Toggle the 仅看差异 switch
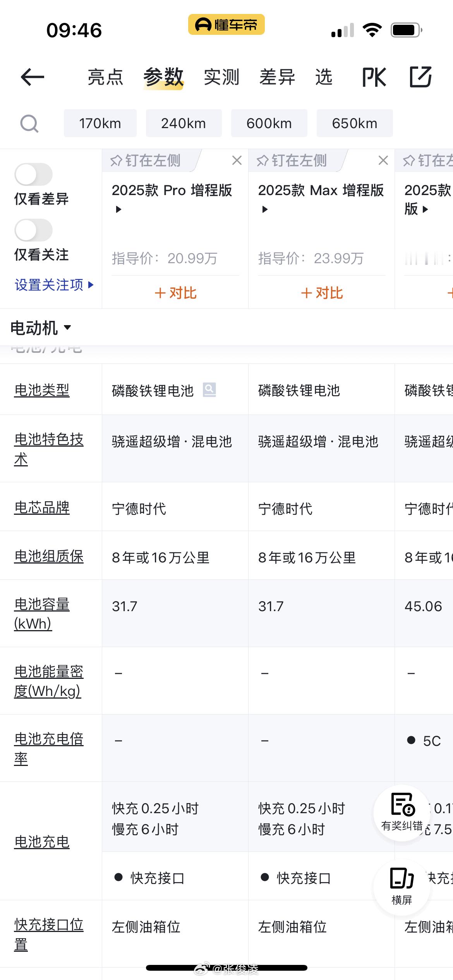453x980 pixels. 34,175
